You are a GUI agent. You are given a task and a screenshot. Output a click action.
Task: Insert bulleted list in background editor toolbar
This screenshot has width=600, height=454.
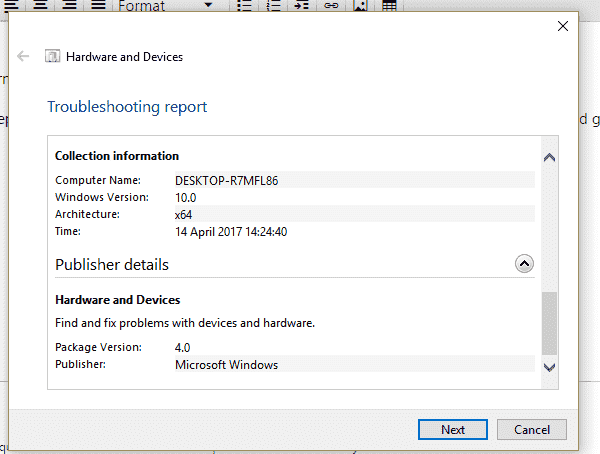(x=244, y=5)
